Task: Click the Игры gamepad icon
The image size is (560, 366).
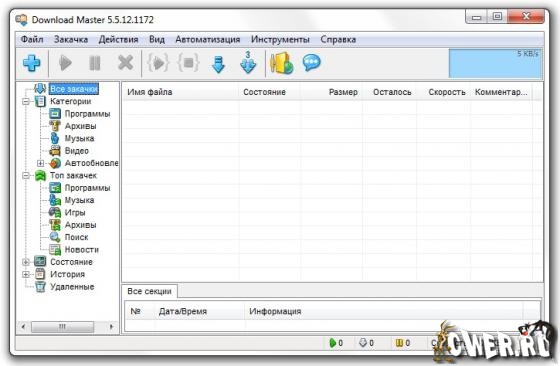Action: point(55,212)
